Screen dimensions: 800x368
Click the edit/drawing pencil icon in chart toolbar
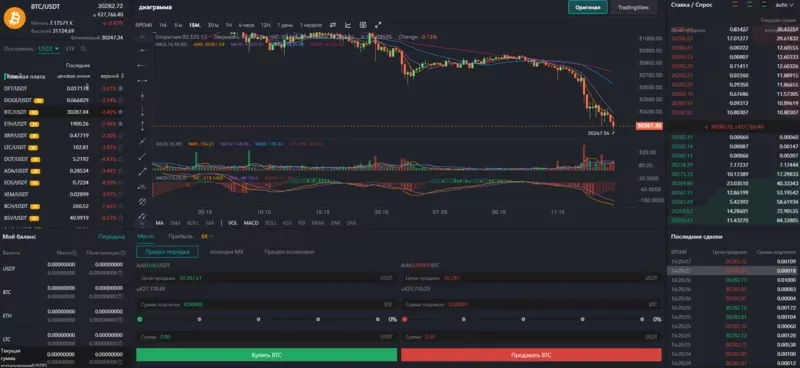(363, 24)
